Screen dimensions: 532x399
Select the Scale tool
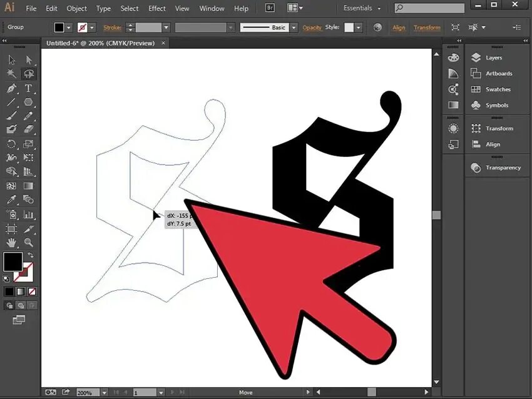pos(29,144)
